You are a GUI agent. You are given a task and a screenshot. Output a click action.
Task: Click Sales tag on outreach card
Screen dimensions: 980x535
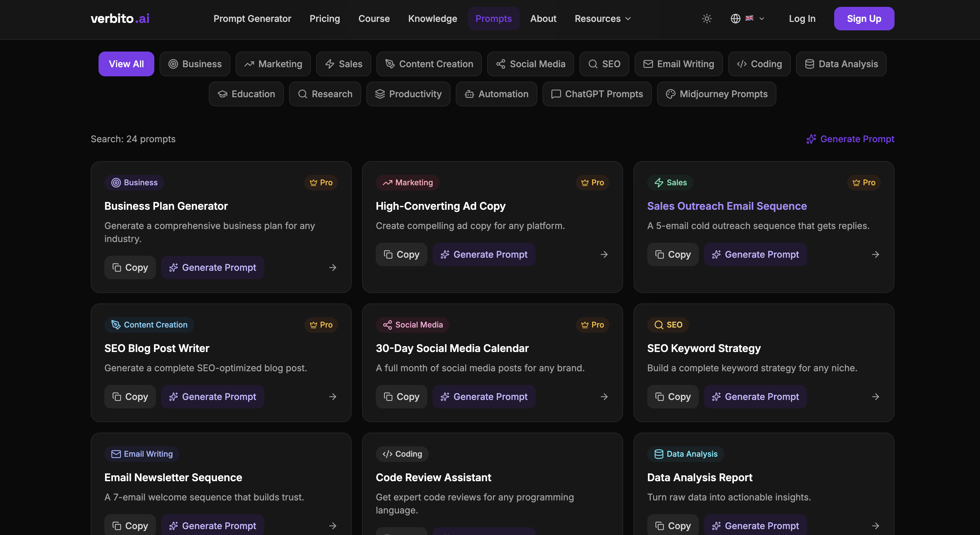670,183
